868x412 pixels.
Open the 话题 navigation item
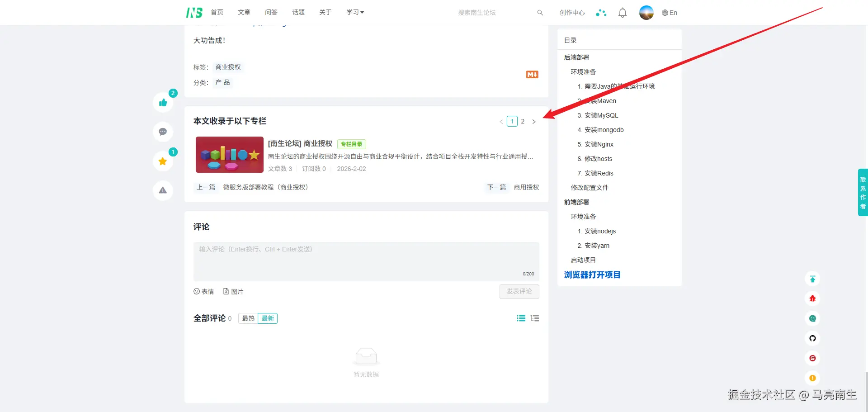[298, 12]
